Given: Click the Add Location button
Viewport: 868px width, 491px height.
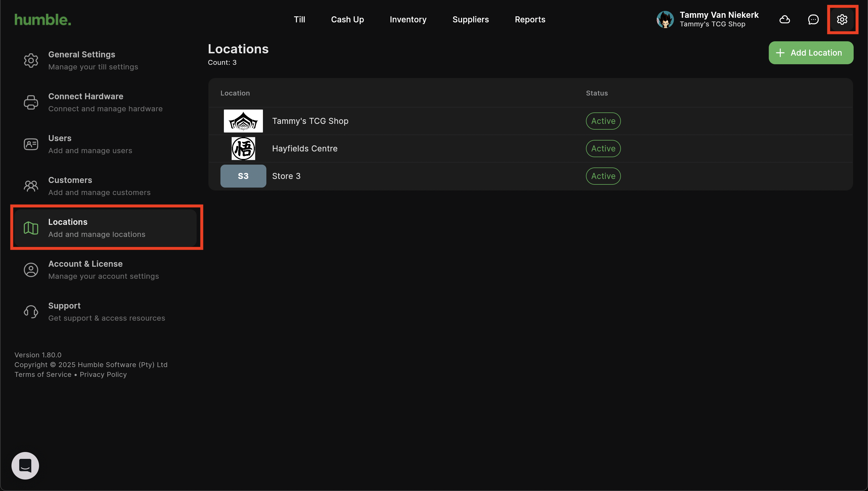Looking at the screenshot, I should click(x=811, y=52).
